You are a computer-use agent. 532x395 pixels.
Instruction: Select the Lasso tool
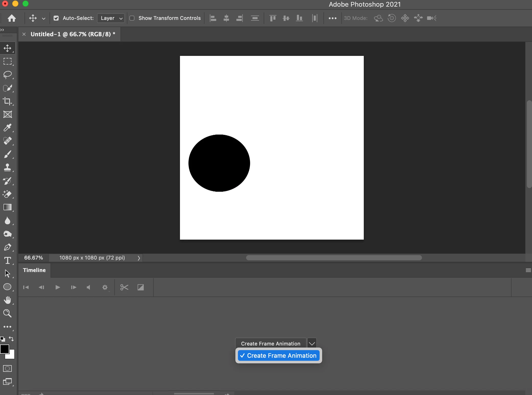7,75
